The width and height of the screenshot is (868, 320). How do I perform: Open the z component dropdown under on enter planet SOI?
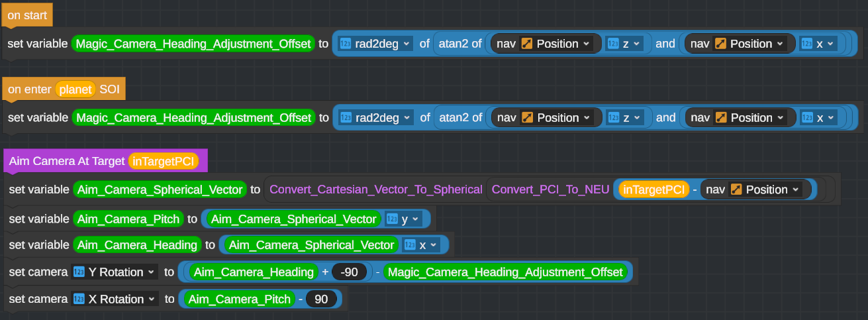coord(636,118)
